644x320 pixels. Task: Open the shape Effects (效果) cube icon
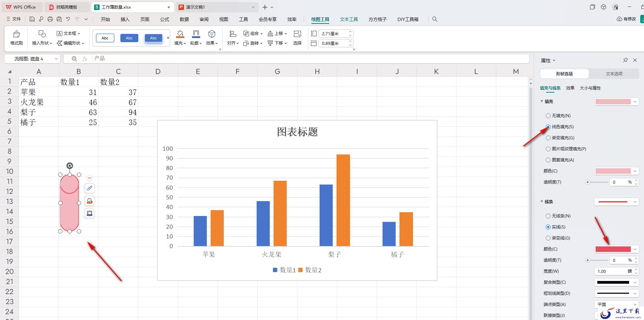tap(212, 34)
